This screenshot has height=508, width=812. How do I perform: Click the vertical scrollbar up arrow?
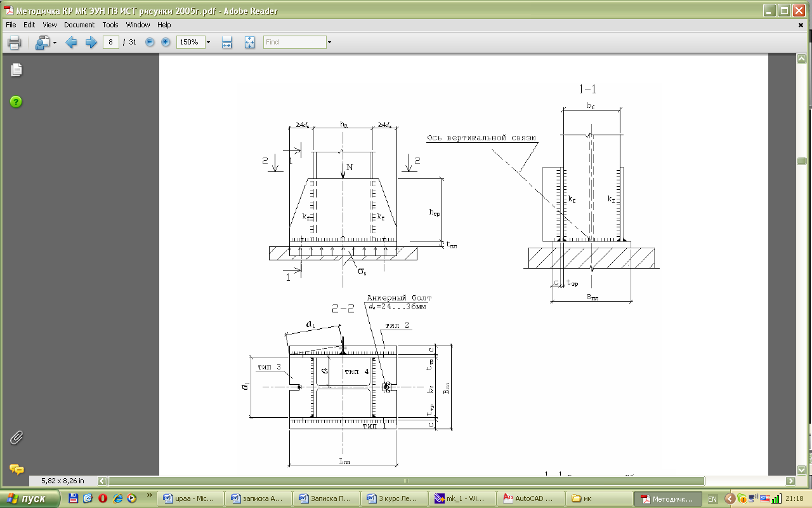pos(801,59)
